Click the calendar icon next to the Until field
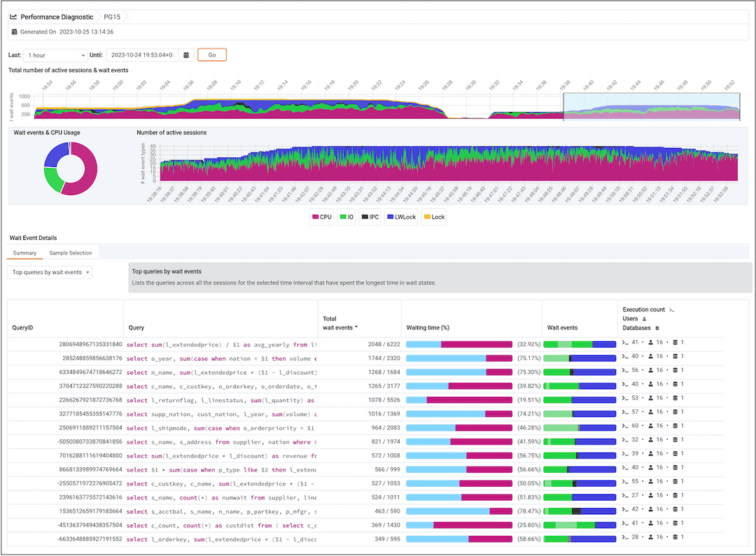Image resolution: width=756 pixels, height=556 pixels. pos(185,55)
